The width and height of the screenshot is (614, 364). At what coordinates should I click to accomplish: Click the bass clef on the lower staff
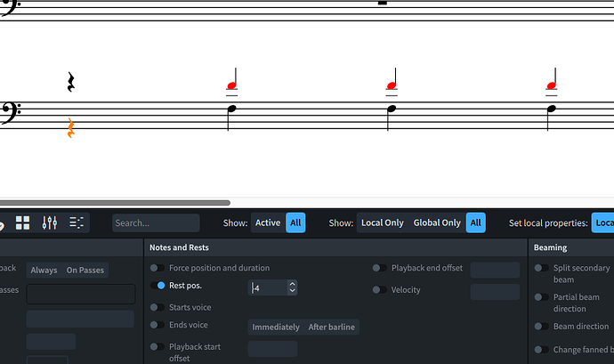(11, 113)
